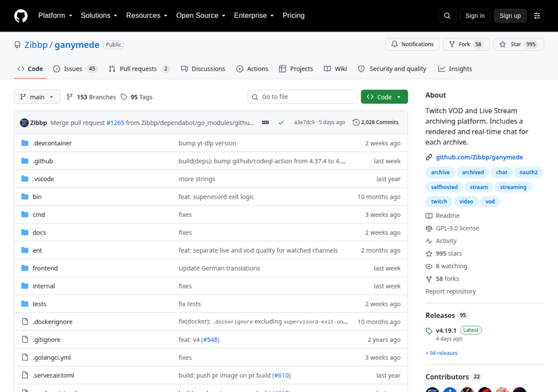Expand commit message with the ellipsis icon

(x=265, y=122)
